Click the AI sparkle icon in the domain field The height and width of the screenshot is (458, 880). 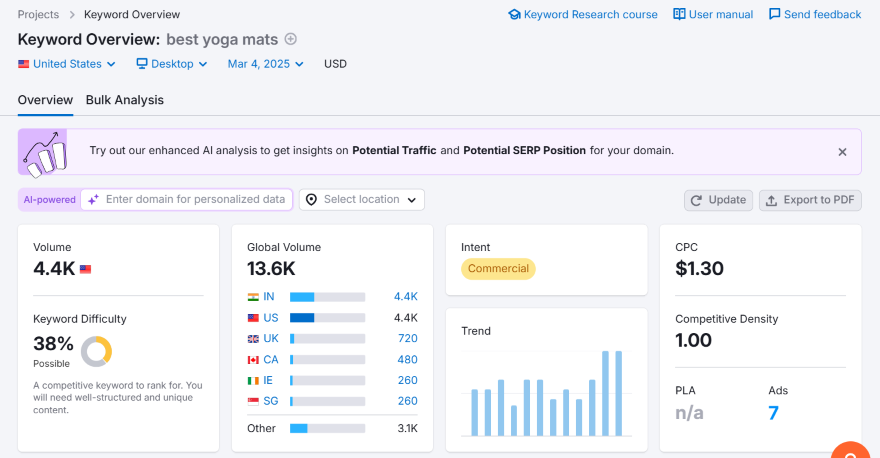click(94, 199)
